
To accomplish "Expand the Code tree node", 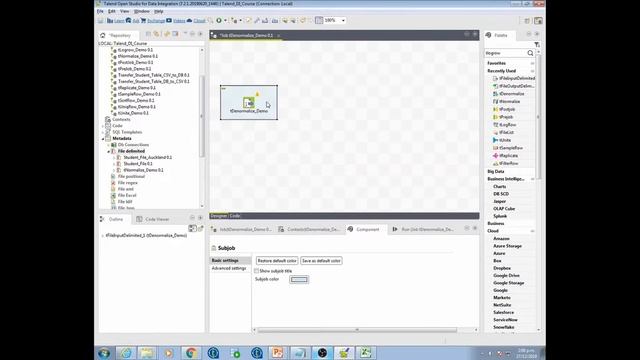I will [x=103, y=126].
